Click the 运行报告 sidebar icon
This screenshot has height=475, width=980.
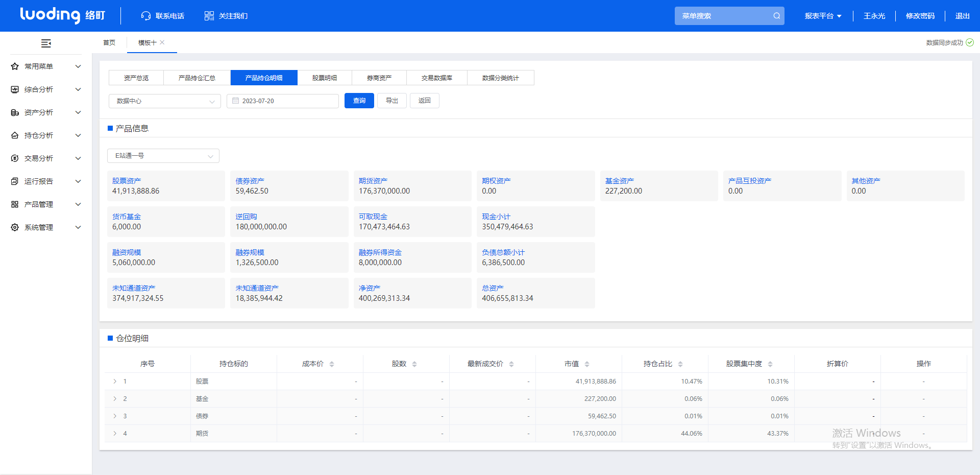click(15, 181)
